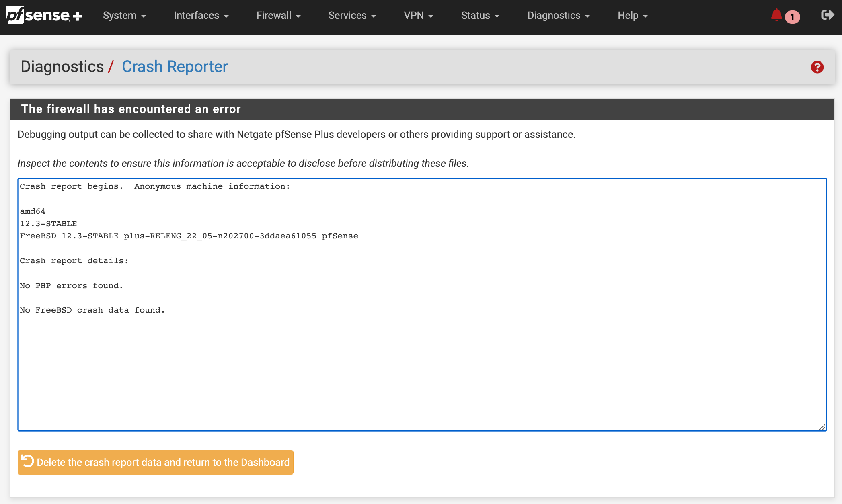
Task: Click the firewall error header bar
Action: pos(131,109)
